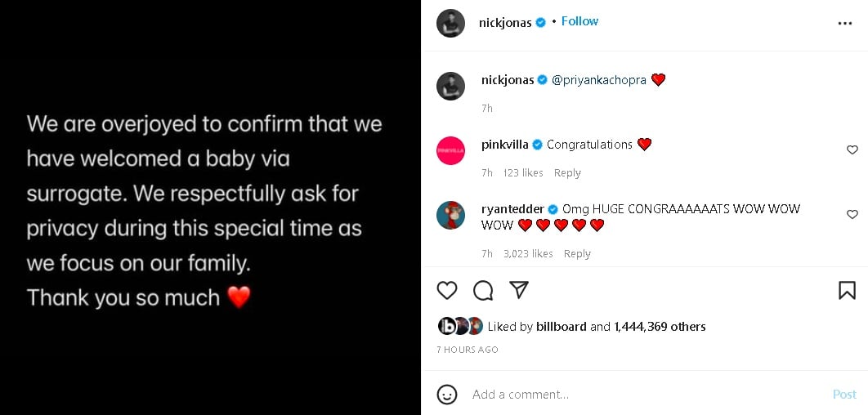Open nickjonas profile picture in the header

click(x=450, y=23)
